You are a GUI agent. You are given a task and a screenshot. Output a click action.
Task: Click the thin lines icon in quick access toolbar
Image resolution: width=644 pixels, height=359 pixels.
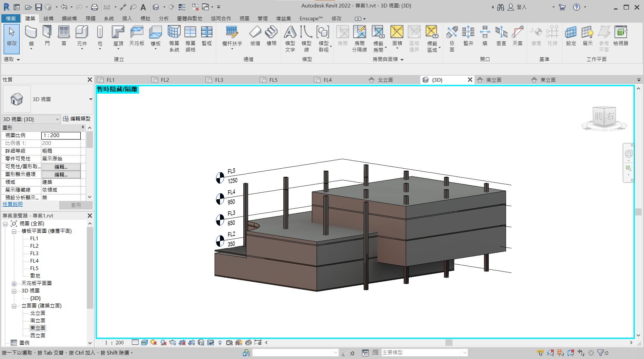pyautogui.click(x=182, y=7)
